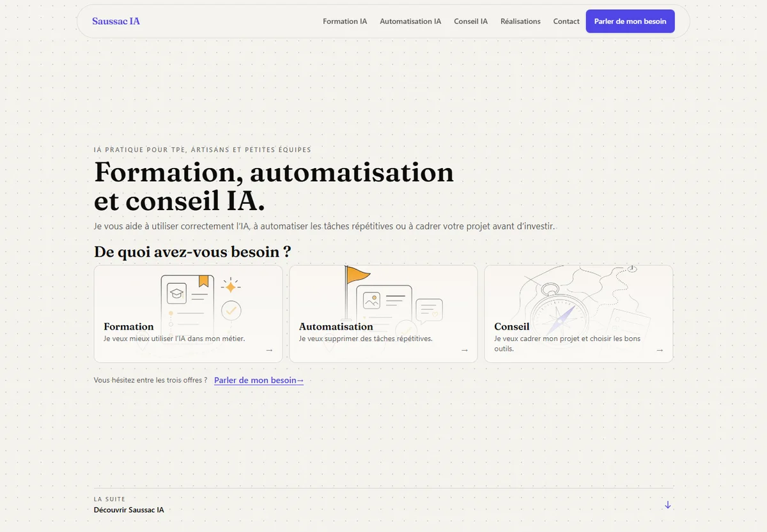Click the arrow on the Automatisation card
Image resolution: width=767 pixels, height=532 pixels.
coord(465,350)
